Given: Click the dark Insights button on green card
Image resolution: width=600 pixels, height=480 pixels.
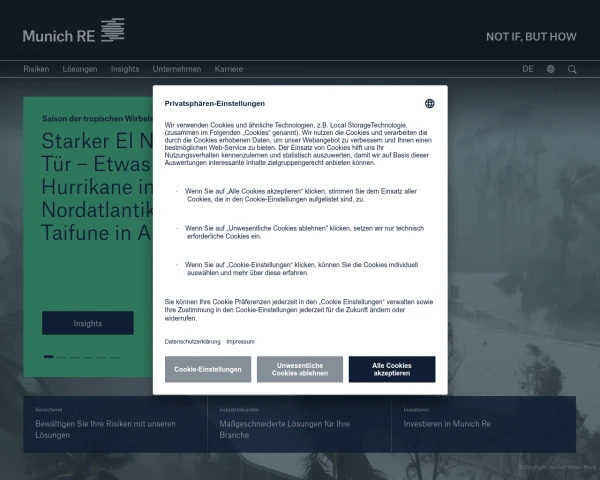Looking at the screenshot, I should (x=88, y=323).
